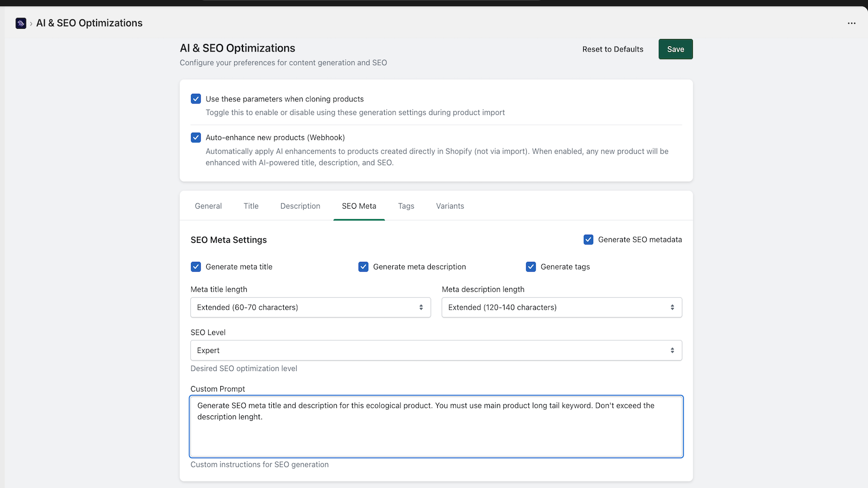868x488 pixels.
Task: Click the app logo icon in breadcrumb
Action: pos(21,23)
